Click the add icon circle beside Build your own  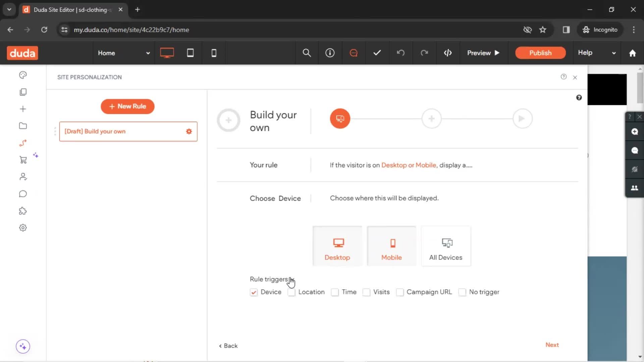click(x=228, y=120)
